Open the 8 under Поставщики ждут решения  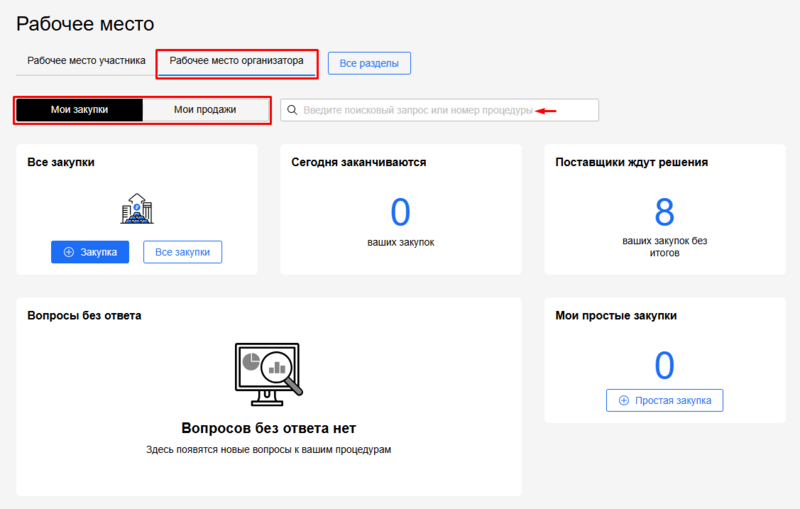click(x=664, y=212)
